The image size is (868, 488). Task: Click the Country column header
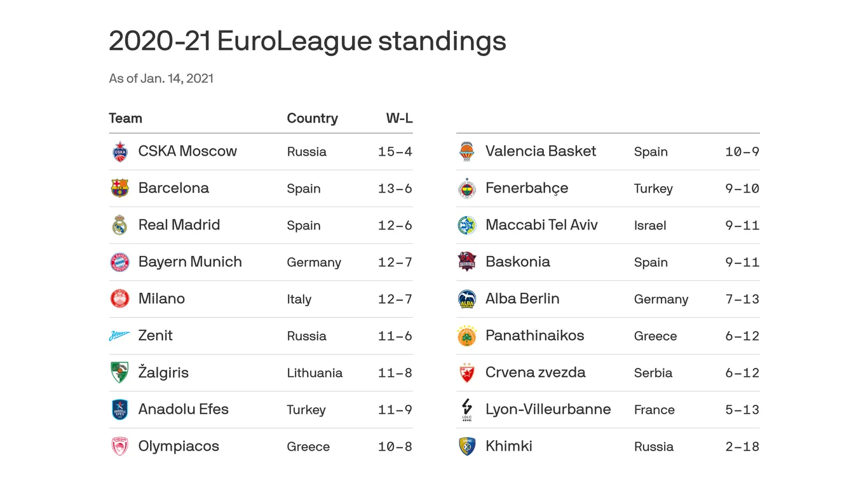312,118
